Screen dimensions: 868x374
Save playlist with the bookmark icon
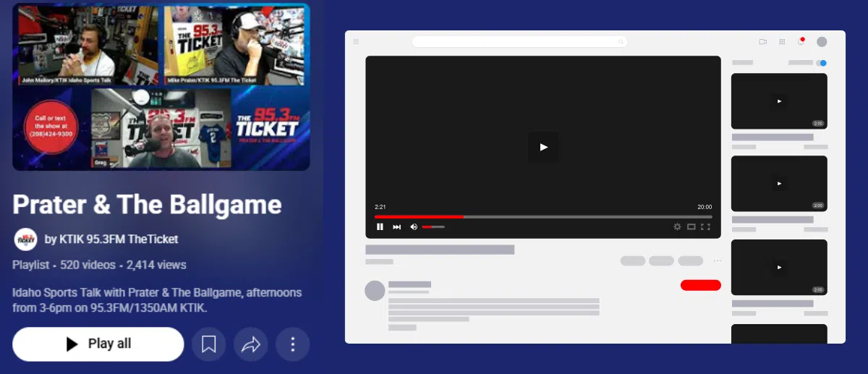[209, 344]
